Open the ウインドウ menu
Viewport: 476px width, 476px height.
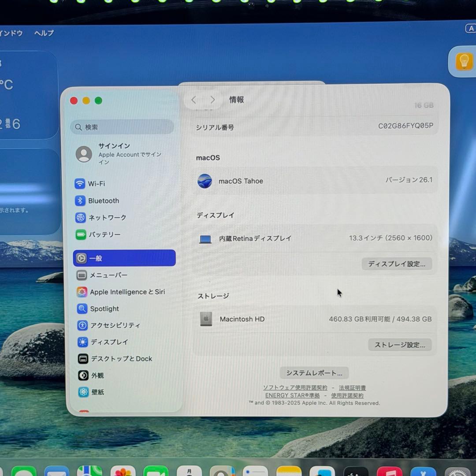pyautogui.click(x=8, y=33)
